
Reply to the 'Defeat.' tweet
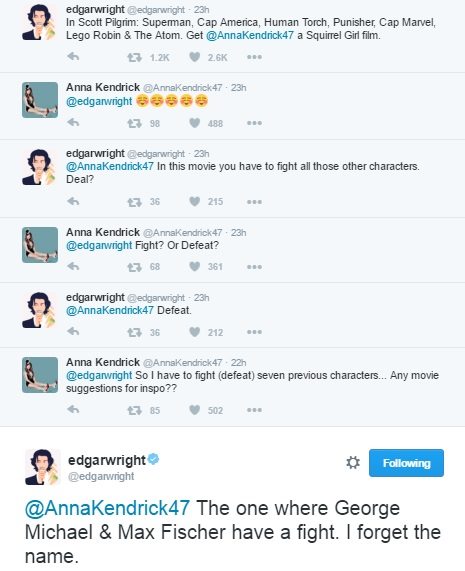73,332
